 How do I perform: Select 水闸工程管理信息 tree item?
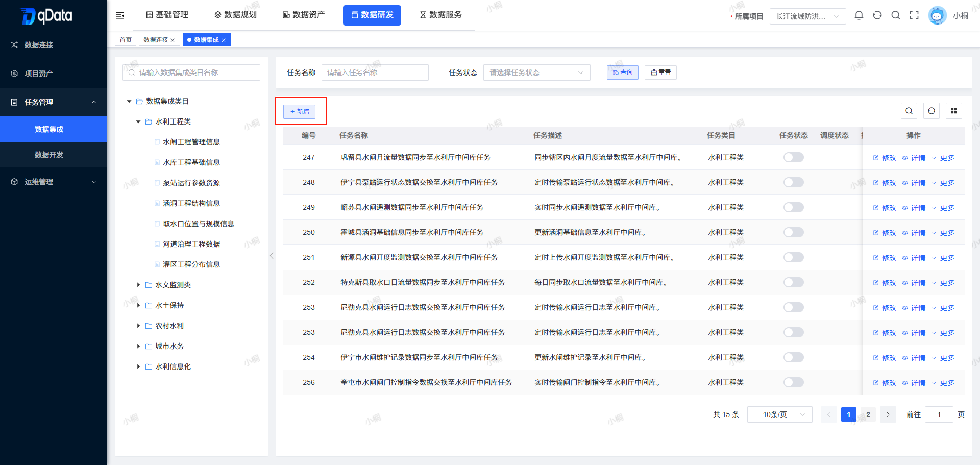(x=191, y=142)
